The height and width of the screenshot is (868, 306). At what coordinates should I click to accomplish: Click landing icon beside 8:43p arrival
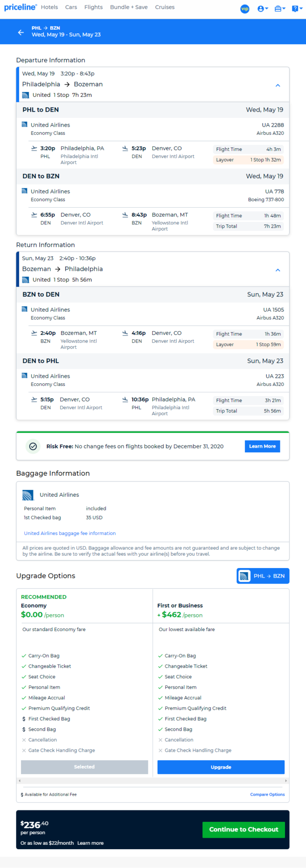[125, 214]
